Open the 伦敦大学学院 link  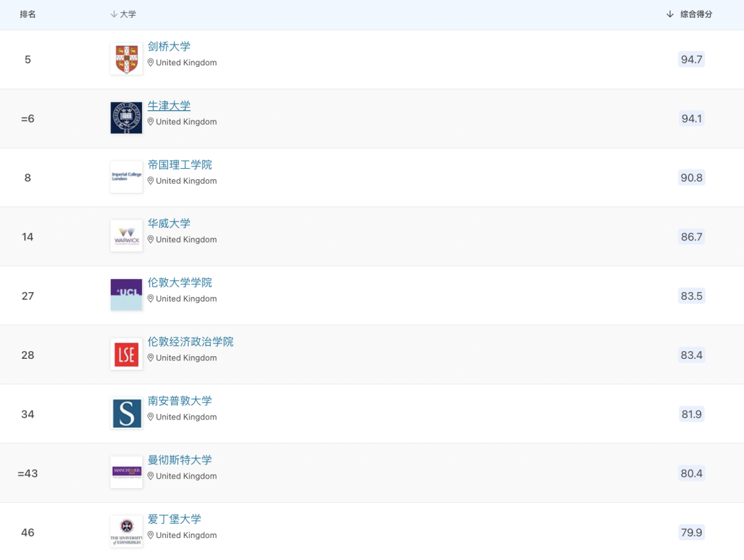(180, 283)
